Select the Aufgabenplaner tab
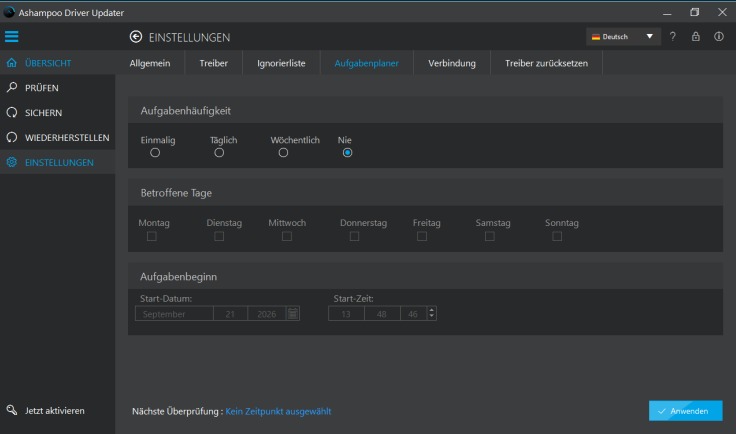Screen dimensions: 736x434 pos(367,63)
